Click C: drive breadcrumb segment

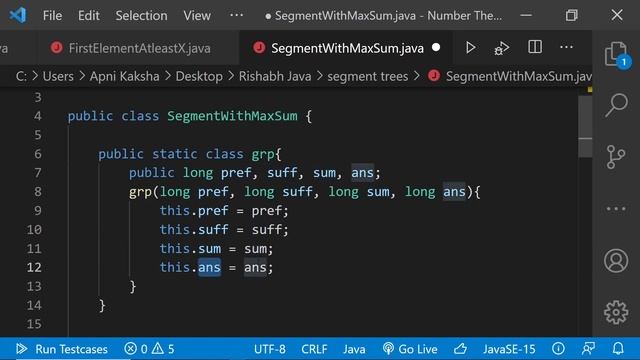(x=21, y=76)
